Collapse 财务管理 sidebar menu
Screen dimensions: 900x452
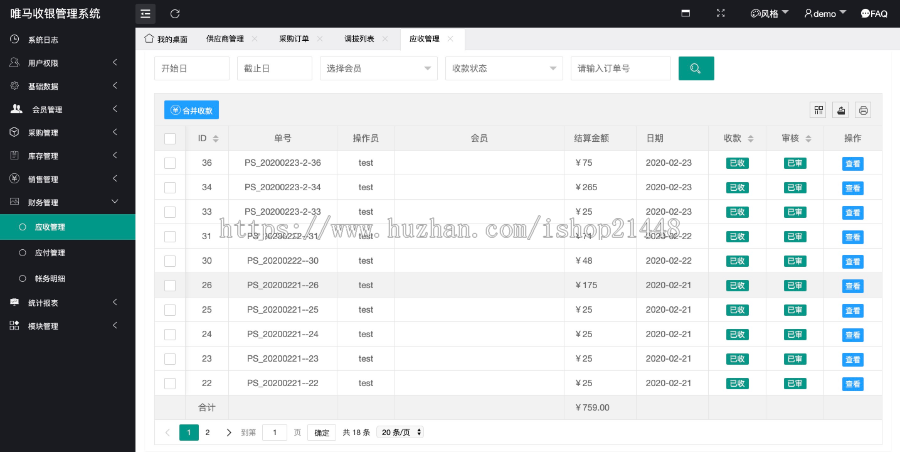point(68,202)
